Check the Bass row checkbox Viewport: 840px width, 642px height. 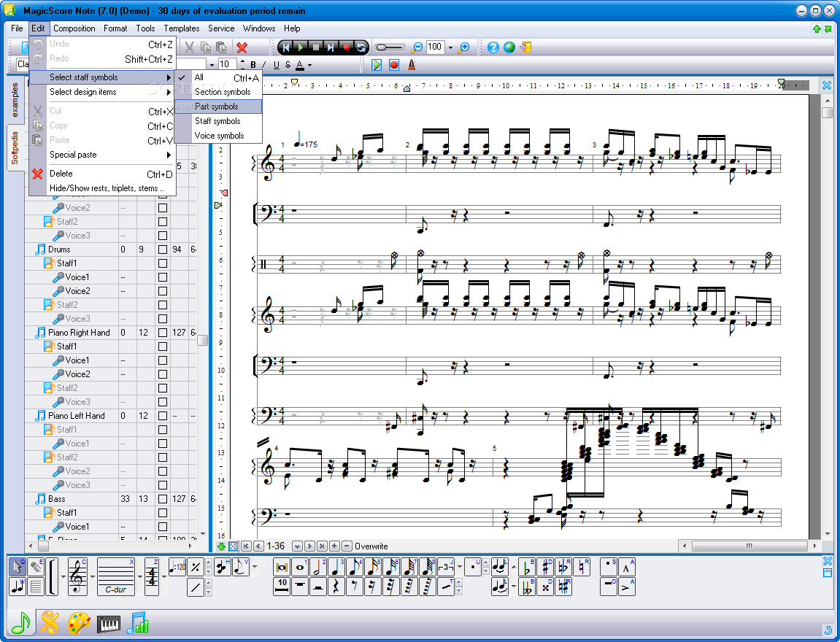(x=163, y=499)
